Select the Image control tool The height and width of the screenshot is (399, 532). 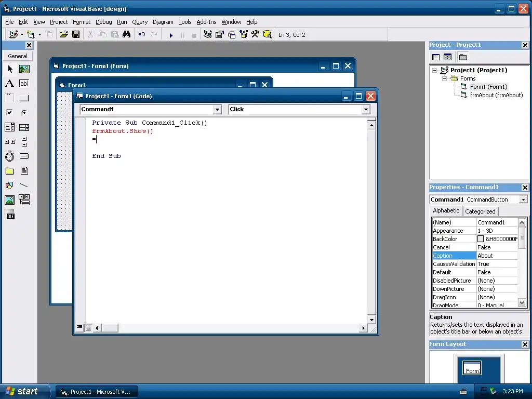(x=10, y=200)
